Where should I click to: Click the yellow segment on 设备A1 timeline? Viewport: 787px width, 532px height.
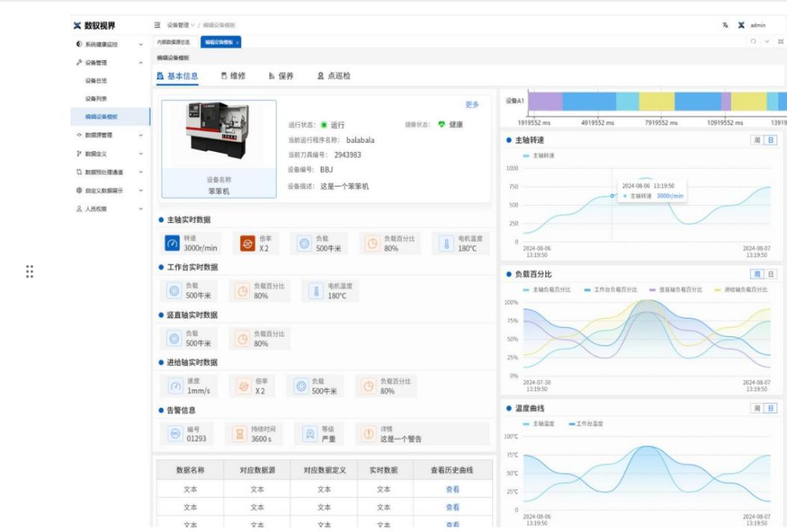pyautogui.click(x=656, y=102)
